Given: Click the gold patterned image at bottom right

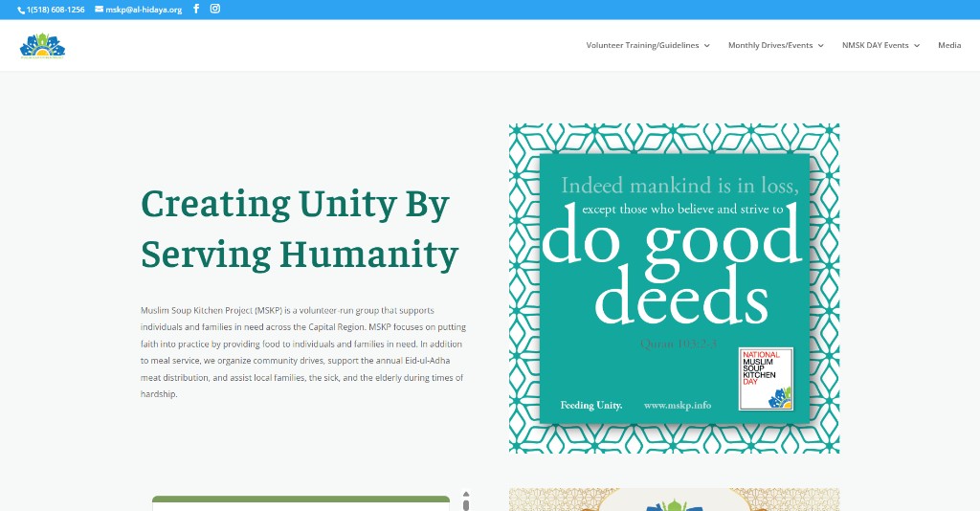Looking at the screenshot, I should 674,500.
